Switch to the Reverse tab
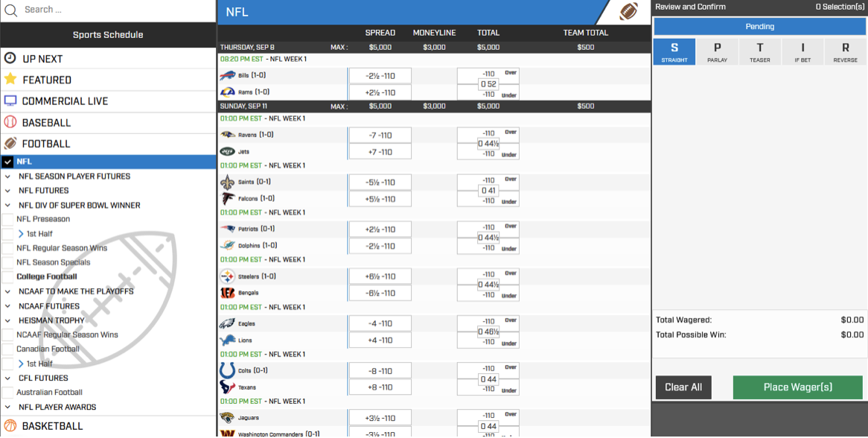The height and width of the screenshot is (438, 868). (846, 51)
